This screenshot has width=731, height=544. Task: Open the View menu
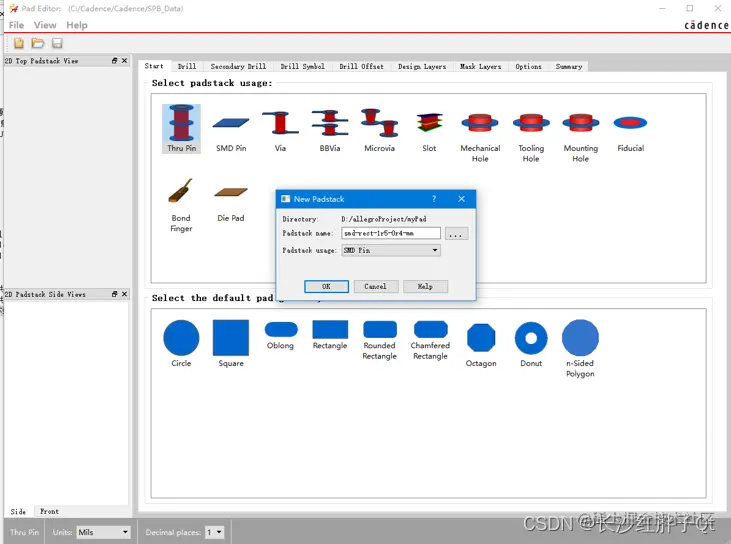[x=45, y=25]
